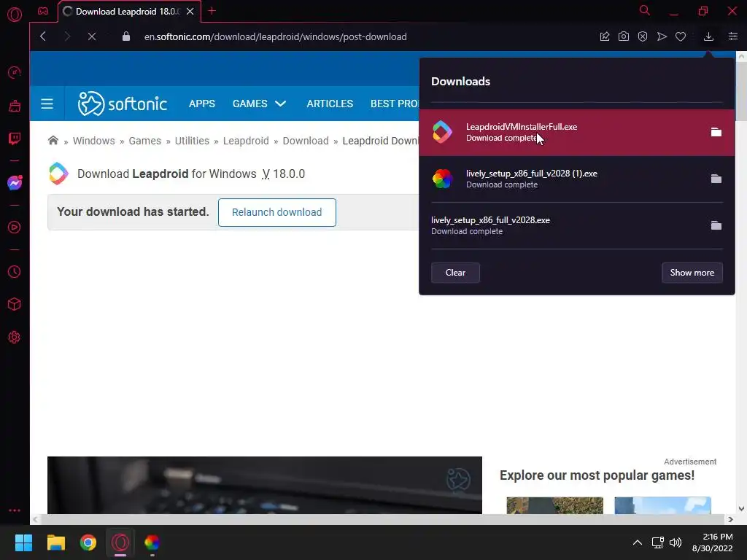This screenshot has height=560, width=747.
Task: Click the video thumbnail on page
Action: point(264,485)
